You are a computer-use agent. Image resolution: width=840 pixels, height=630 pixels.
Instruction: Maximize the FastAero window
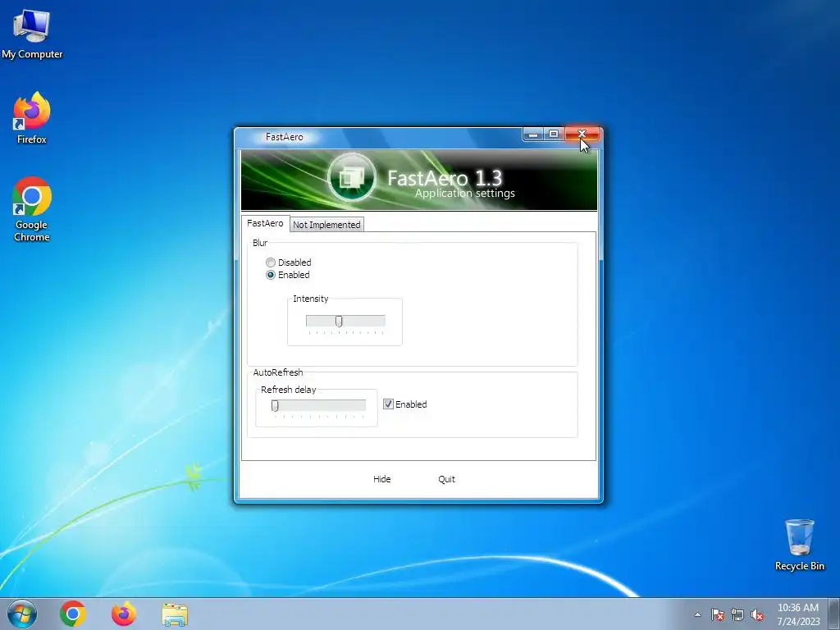pos(554,135)
